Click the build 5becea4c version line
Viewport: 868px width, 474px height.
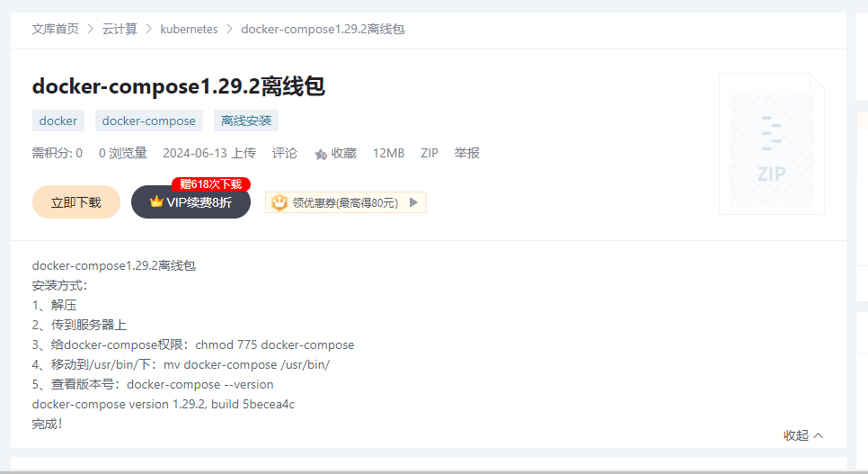coord(164,404)
